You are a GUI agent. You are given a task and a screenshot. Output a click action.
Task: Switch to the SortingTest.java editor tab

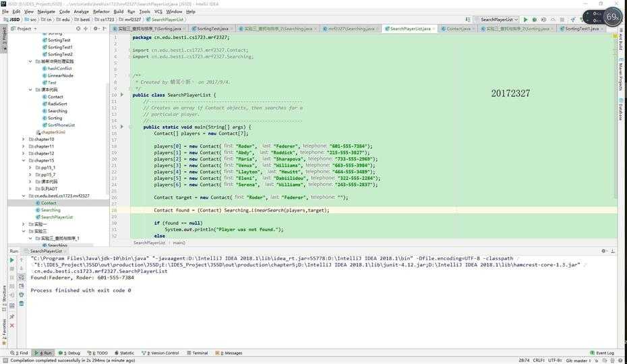[212, 28]
